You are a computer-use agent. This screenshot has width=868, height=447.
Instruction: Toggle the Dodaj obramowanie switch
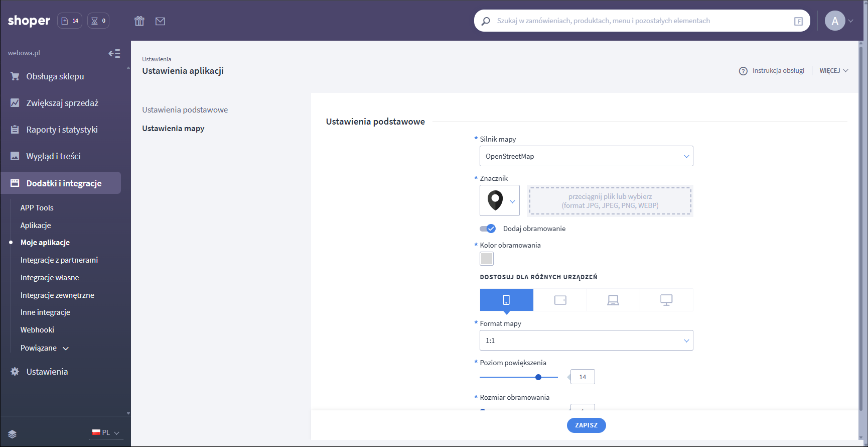pyautogui.click(x=488, y=229)
